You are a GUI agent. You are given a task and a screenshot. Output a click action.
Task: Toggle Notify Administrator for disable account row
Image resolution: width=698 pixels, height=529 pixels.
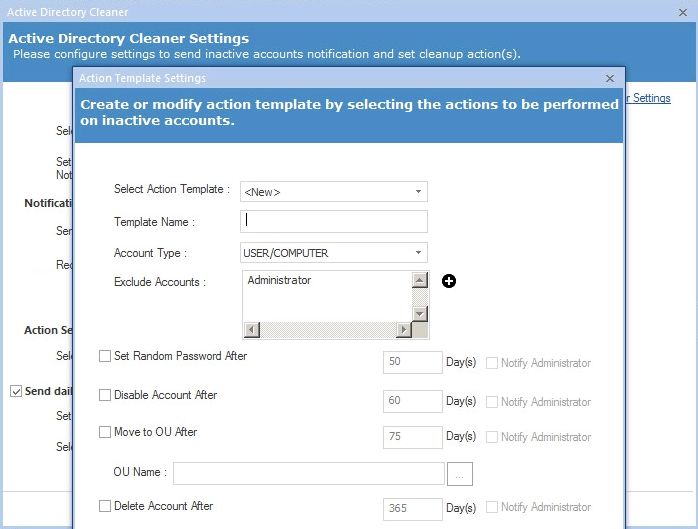(x=491, y=402)
